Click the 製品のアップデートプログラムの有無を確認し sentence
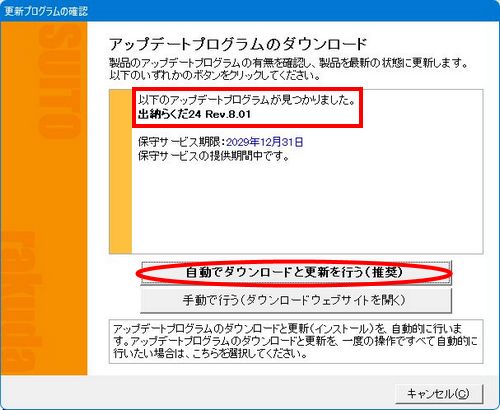This screenshot has width=500, height=410. coord(212,62)
